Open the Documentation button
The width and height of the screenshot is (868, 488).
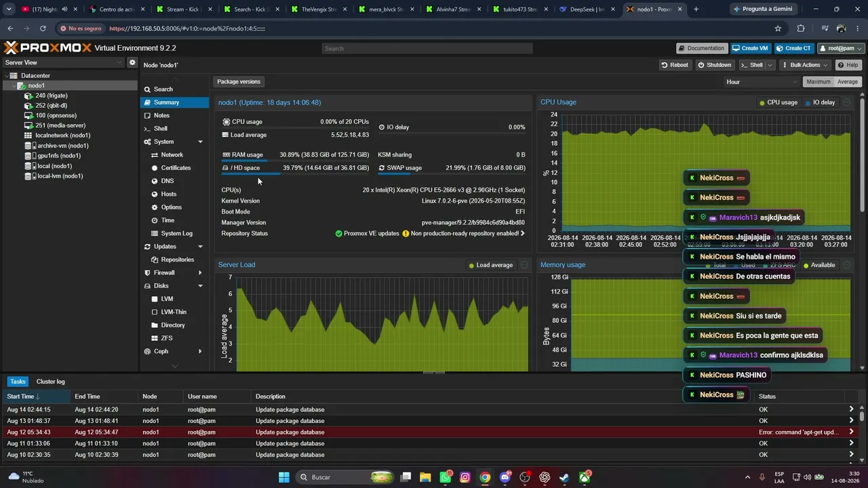click(701, 48)
